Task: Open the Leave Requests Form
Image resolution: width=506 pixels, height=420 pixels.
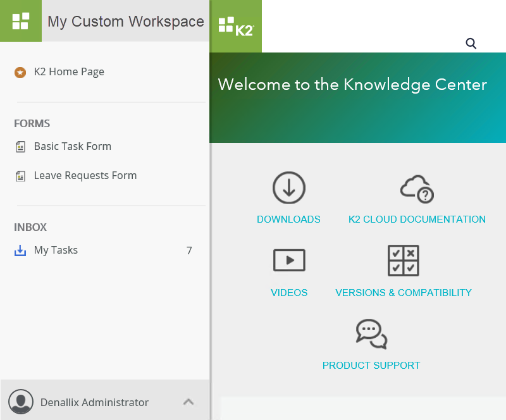Action: (85, 176)
